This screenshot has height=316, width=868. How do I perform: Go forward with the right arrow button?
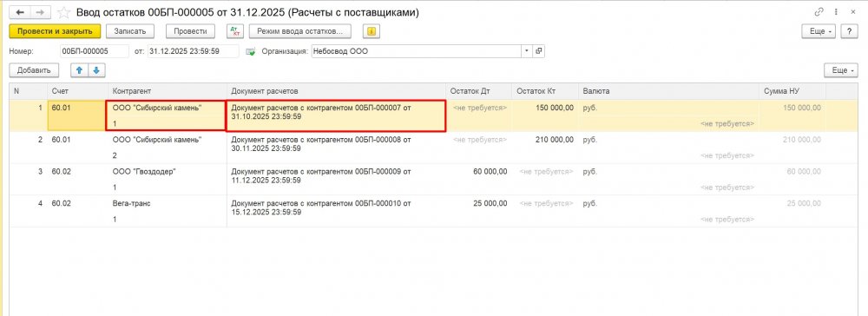(40, 12)
